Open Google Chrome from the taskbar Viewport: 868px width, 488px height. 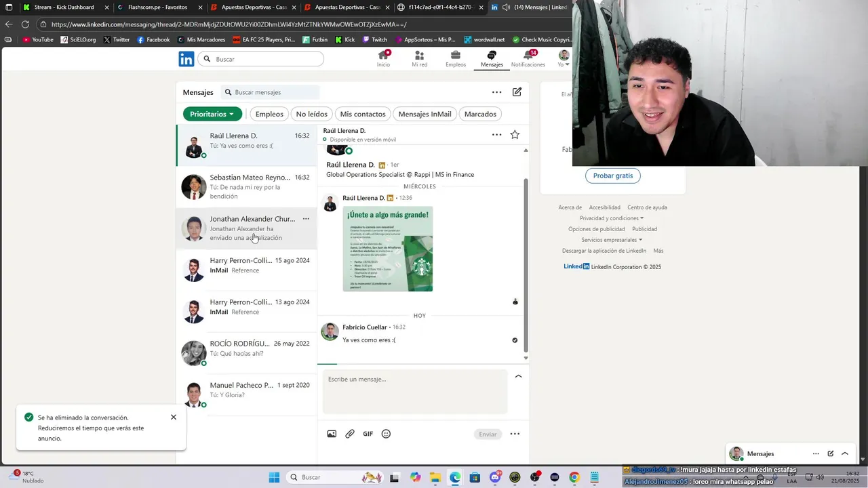(574, 477)
